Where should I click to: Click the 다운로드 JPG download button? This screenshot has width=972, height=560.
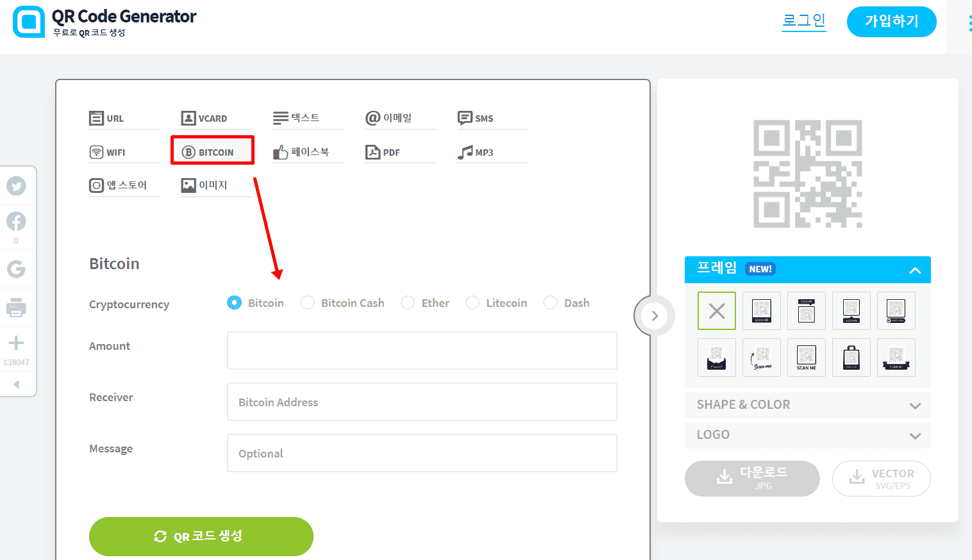(x=752, y=479)
